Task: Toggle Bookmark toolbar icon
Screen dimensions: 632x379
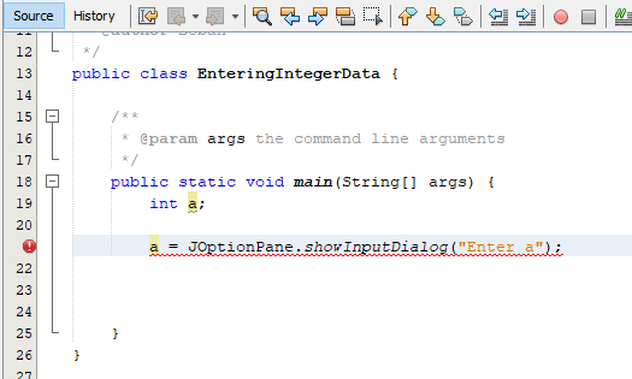Action: pyautogui.click(x=463, y=17)
